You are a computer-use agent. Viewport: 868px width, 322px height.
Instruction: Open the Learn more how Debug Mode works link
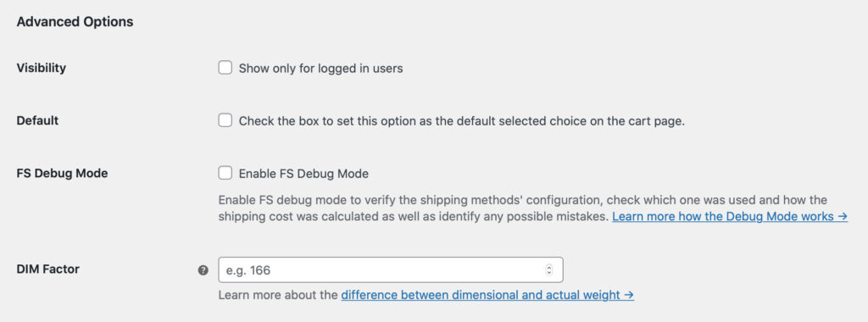[x=730, y=216]
